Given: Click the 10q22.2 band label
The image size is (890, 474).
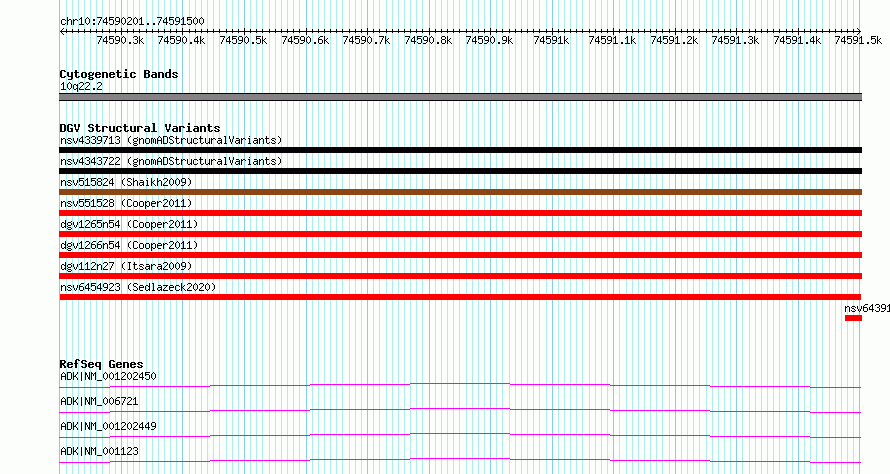Looking at the screenshot, I should coord(81,86).
